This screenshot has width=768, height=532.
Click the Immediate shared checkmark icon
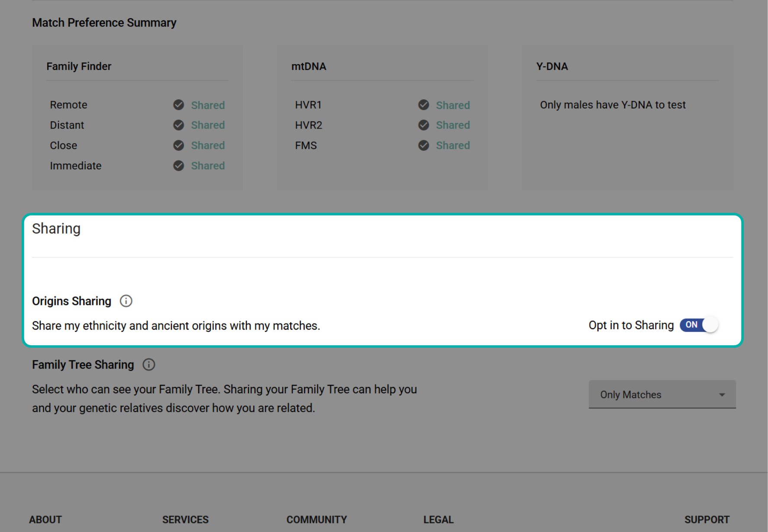(x=179, y=166)
